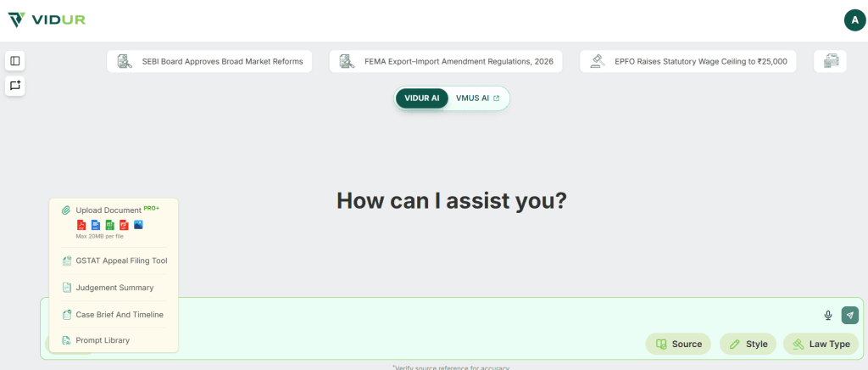
Task: Click the PRO+ badge next to Upload Document
Action: (152, 208)
